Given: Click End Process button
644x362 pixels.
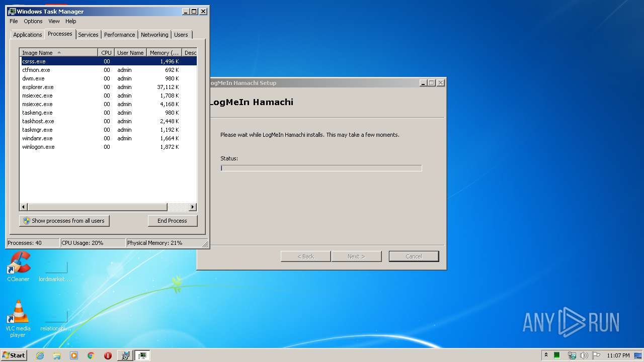Looking at the screenshot, I should (x=173, y=221).
